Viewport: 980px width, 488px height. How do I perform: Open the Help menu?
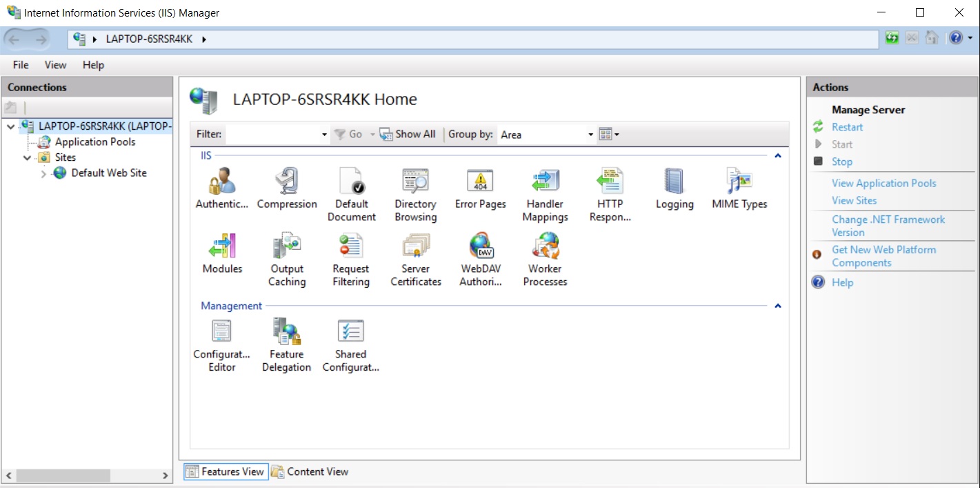93,65
